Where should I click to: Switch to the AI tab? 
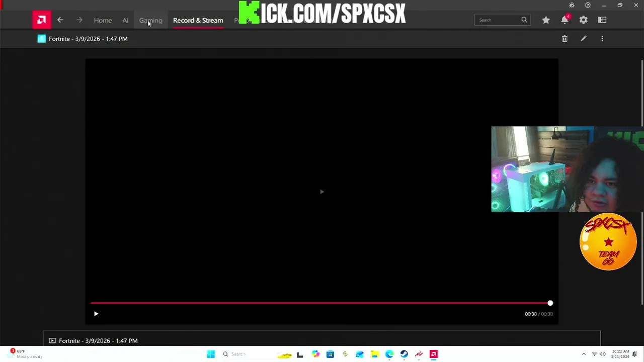pos(125,20)
